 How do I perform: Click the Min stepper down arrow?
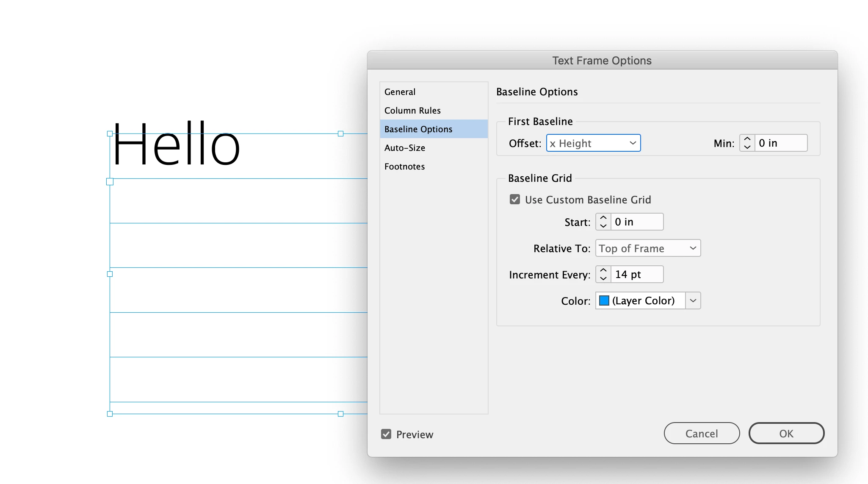pyautogui.click(x=747, y=147)
